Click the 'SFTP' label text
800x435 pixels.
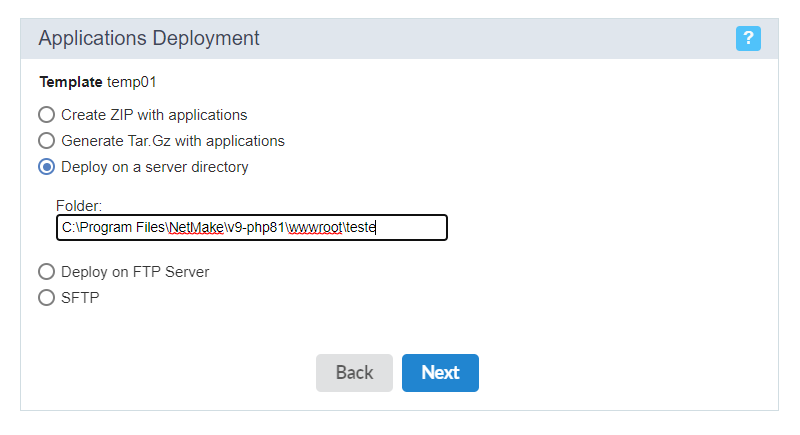80,298
